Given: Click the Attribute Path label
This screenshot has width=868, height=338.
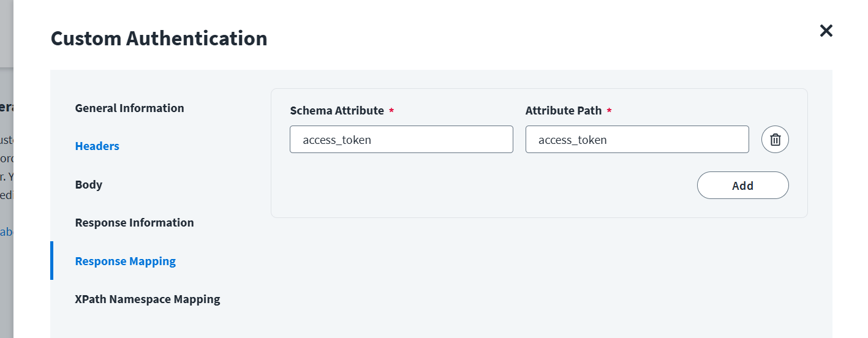Looking at the screenshot, I should coord(562,111).
